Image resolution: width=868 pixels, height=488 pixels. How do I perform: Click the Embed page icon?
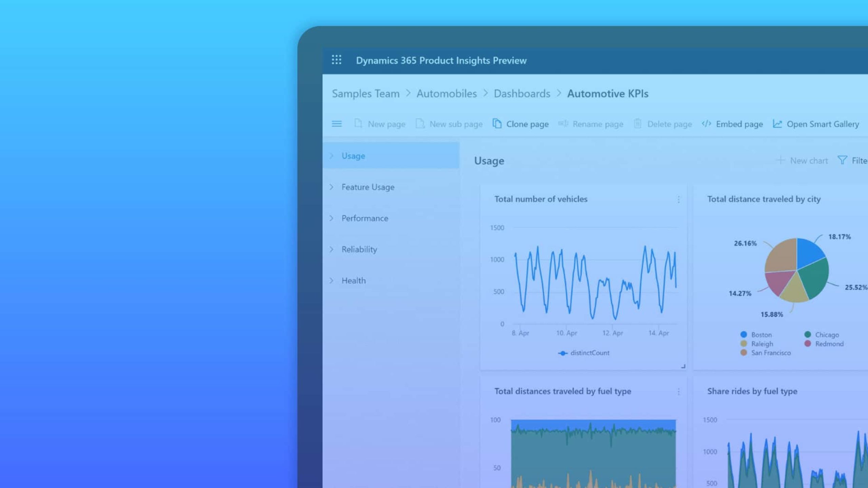point(706,124)
